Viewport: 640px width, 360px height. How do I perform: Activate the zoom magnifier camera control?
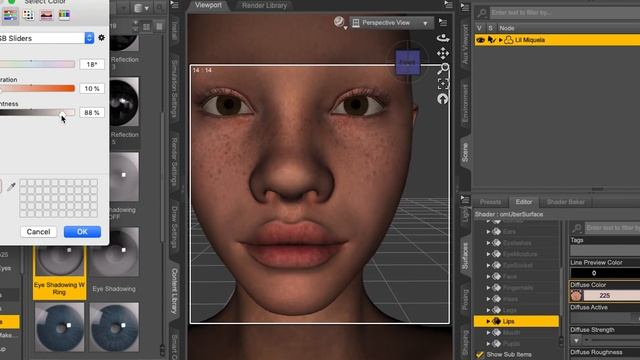coord(443,69)
